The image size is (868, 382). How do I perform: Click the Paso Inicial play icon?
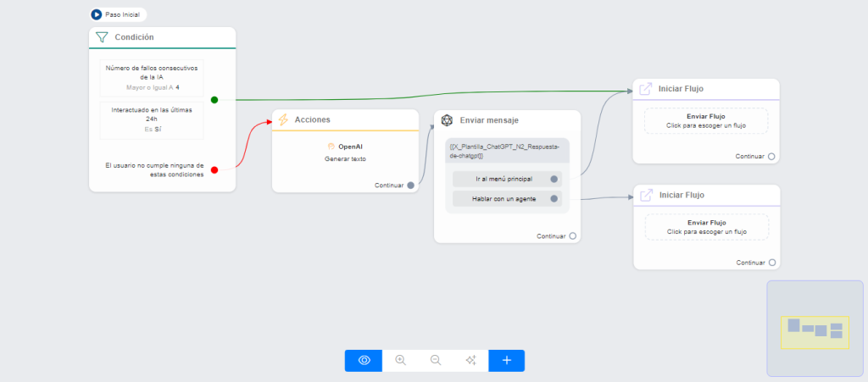97,14
